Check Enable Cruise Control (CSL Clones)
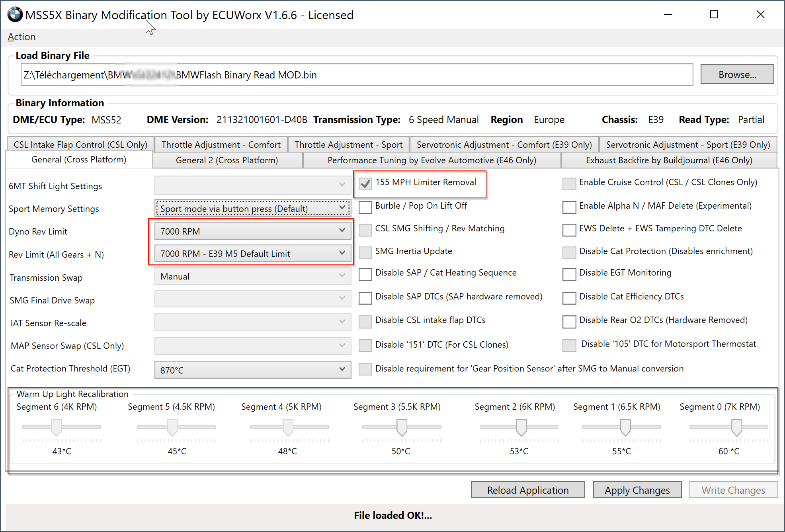 coord(569,184)
